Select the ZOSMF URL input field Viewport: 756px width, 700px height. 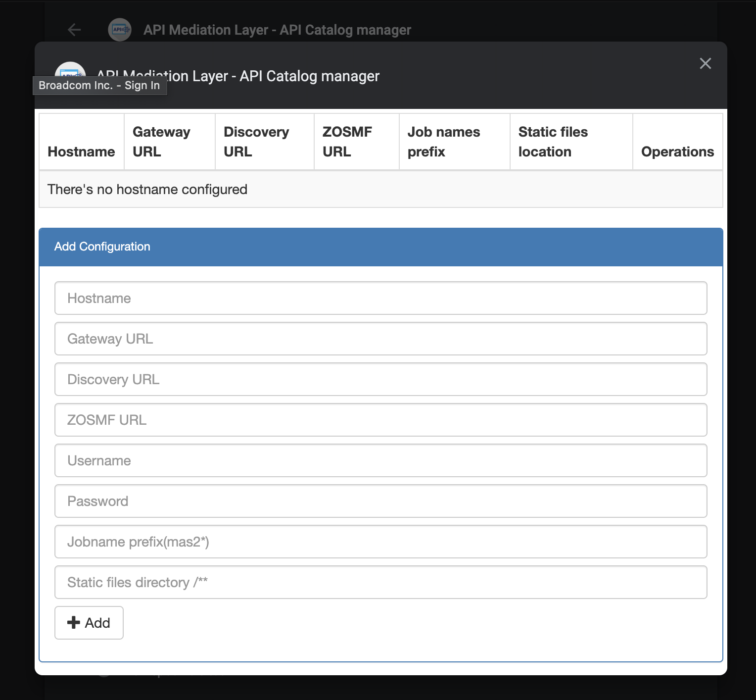380,420
